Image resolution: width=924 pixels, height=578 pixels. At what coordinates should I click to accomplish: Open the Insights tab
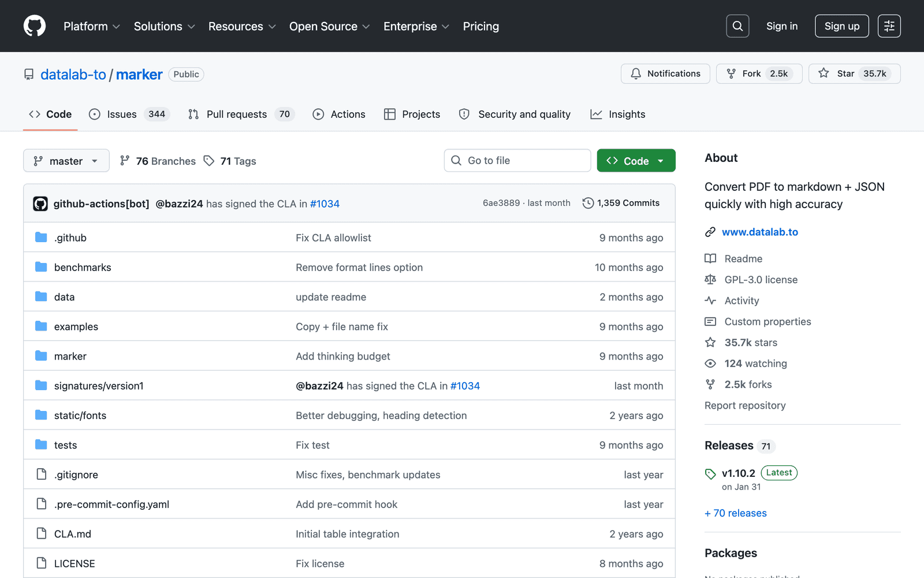tap(618, 114)
